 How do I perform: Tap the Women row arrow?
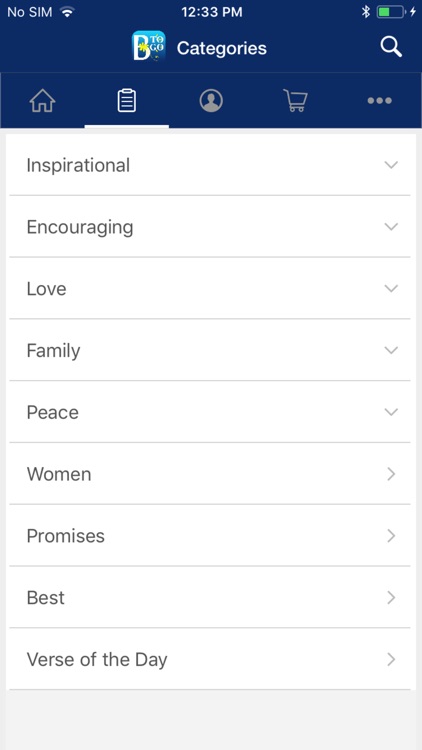[x=391, y=474]
